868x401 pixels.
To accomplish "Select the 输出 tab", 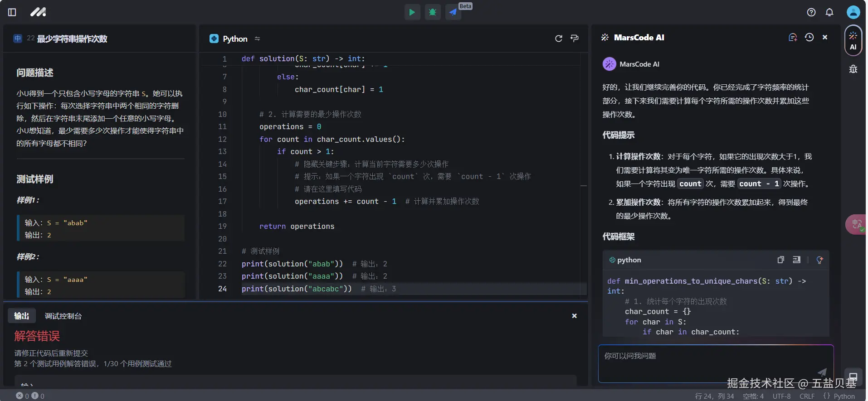I will pyautogui.click(x=21, y=316).
